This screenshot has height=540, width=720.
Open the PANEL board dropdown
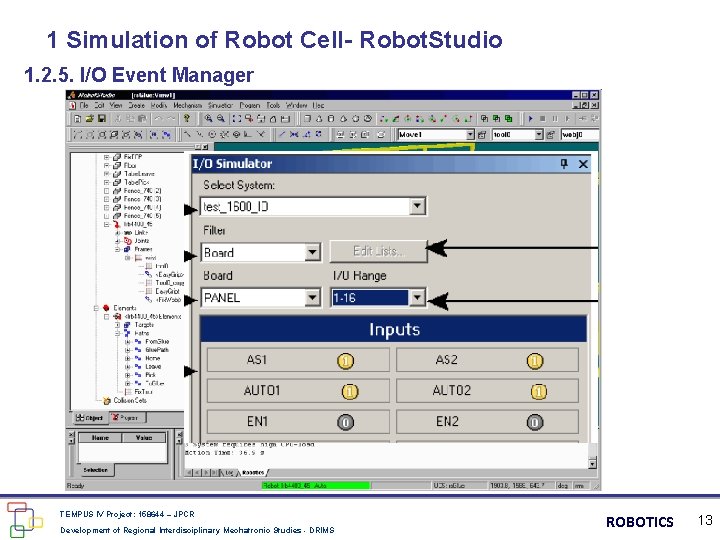coord(312,298)
